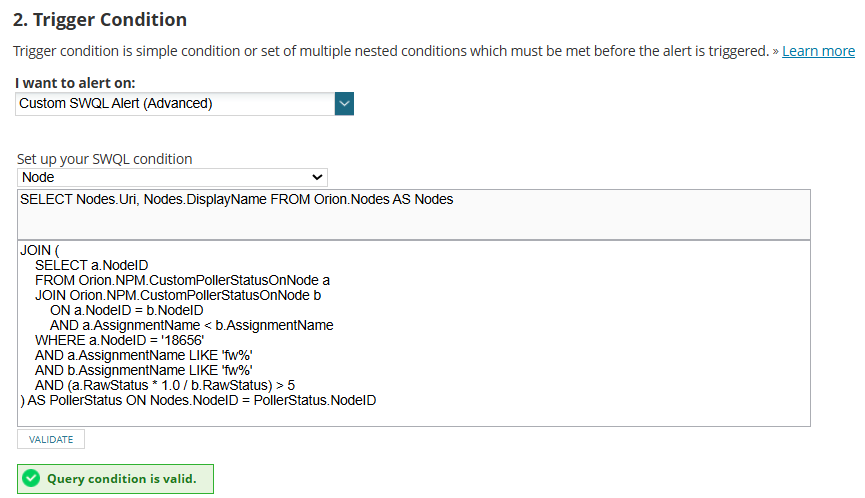Click the WHERE a.NodeID = '18656' line
The height and width of the screenshot is (498, 865).
[x=119, y=340]
